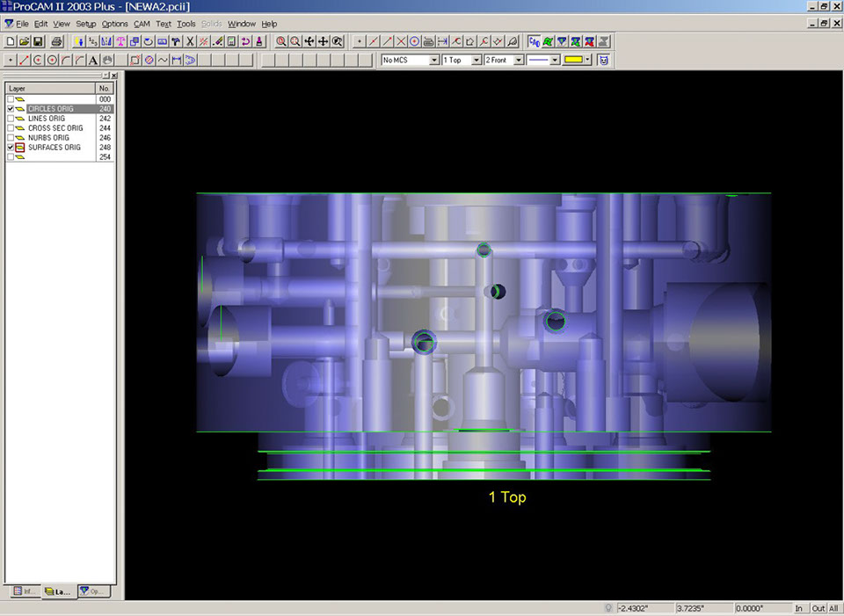Uncheck the CIRCLES ORIG layer checkbox
Viewport: 844px width, 616px height.
coord(11,109)
